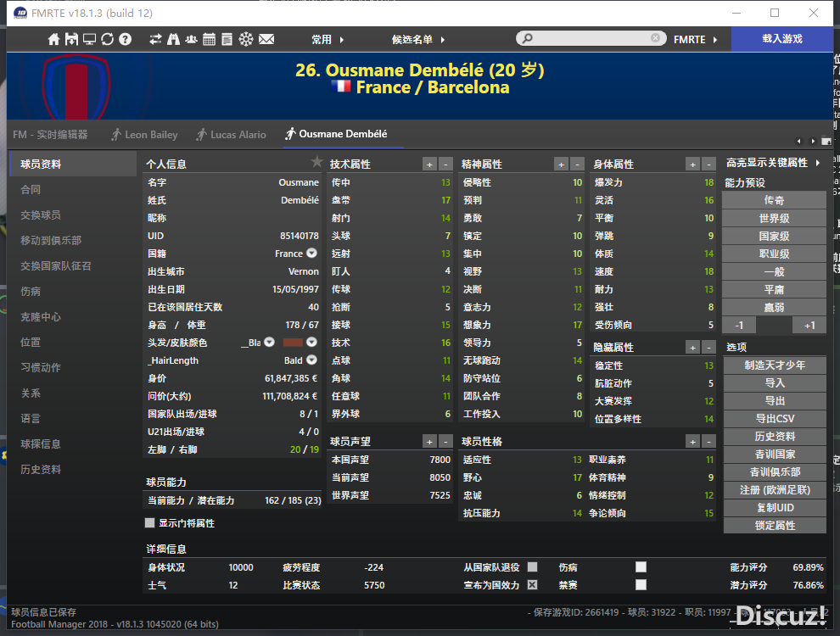Enable the 显示门将属性 checkbox
Screen dimensions: 840x636
(150, 523)
